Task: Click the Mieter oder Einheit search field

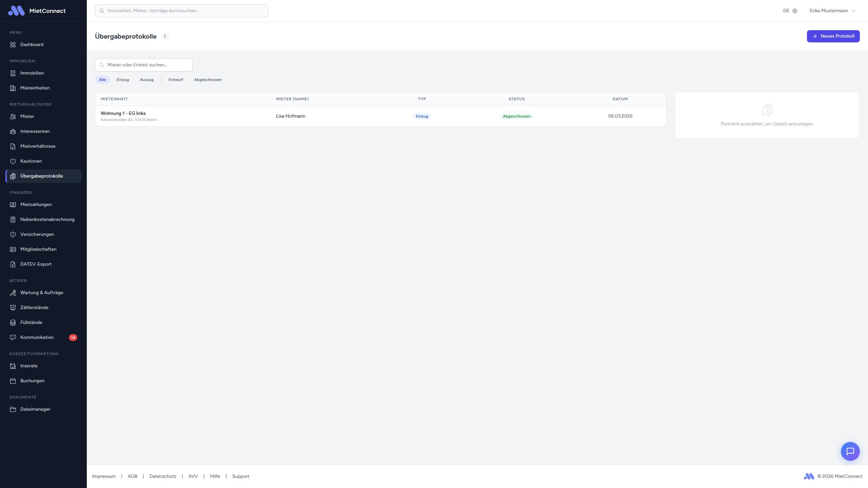Action: pos(147,65)
